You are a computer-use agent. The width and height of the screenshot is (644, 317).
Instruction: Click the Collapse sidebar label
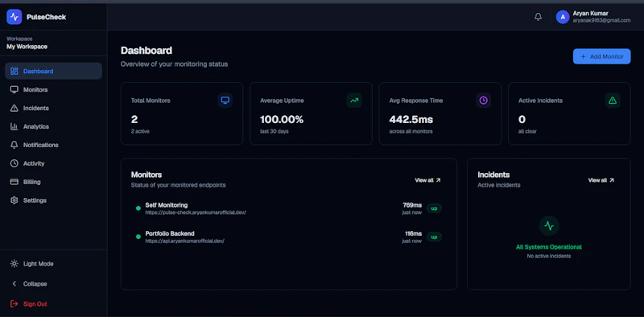pyautogui.click(x=35, y=284)
